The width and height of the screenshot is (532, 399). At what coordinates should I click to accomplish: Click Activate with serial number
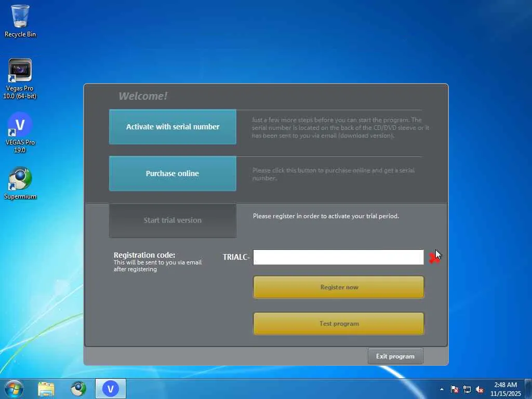tap(172, 127)
